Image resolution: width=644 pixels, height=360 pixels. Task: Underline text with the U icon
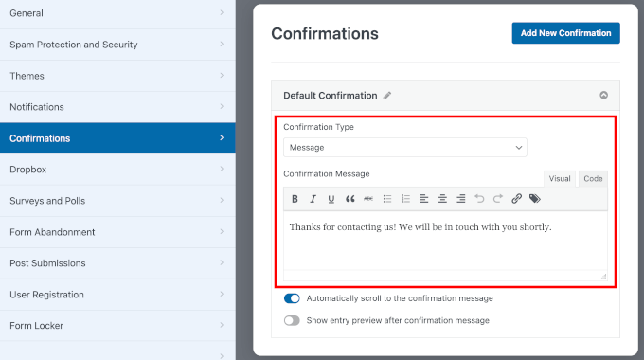pyautogui.click(x=331, y=199)
